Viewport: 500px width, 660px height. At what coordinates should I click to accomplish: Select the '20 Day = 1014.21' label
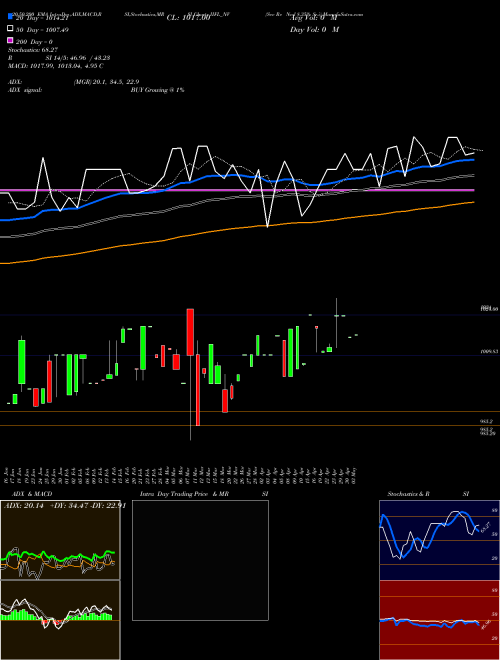coord(41,18)
